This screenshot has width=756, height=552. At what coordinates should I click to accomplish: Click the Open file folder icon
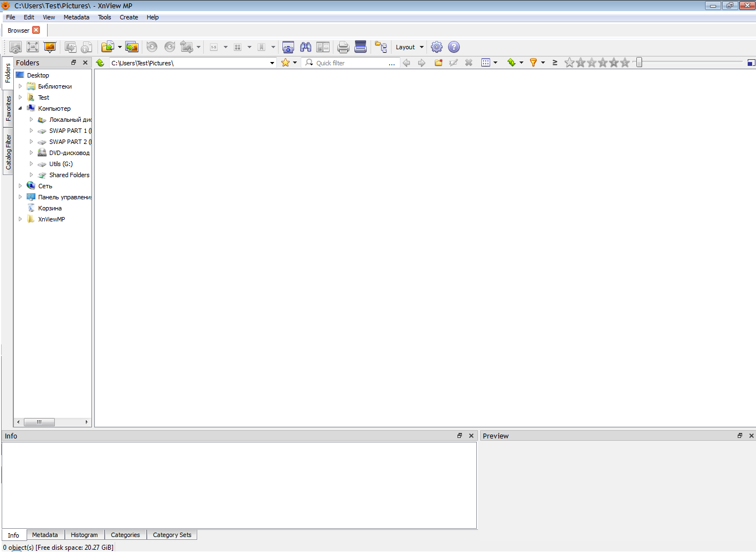(x=108, y=47)
